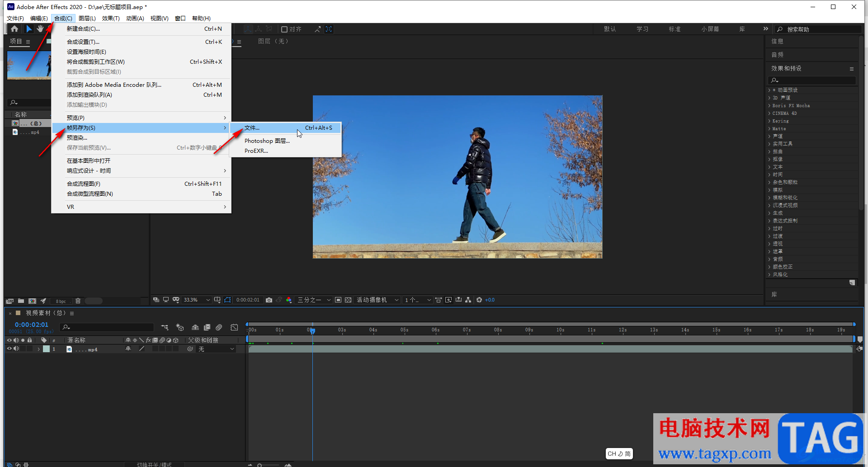Toggle the quality slash switch for layer 1
The width and height of the screenshot is (868, 467).
click(142, 349)
